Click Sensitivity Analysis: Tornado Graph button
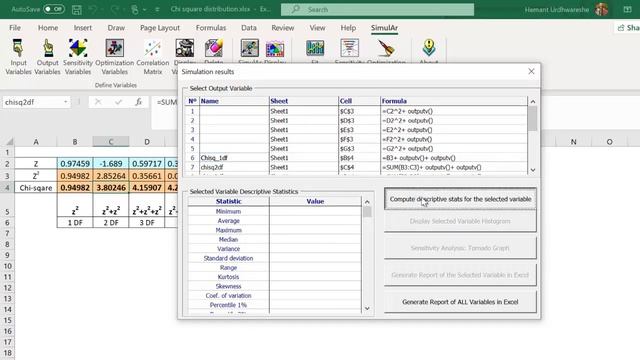 coord(460,248)
